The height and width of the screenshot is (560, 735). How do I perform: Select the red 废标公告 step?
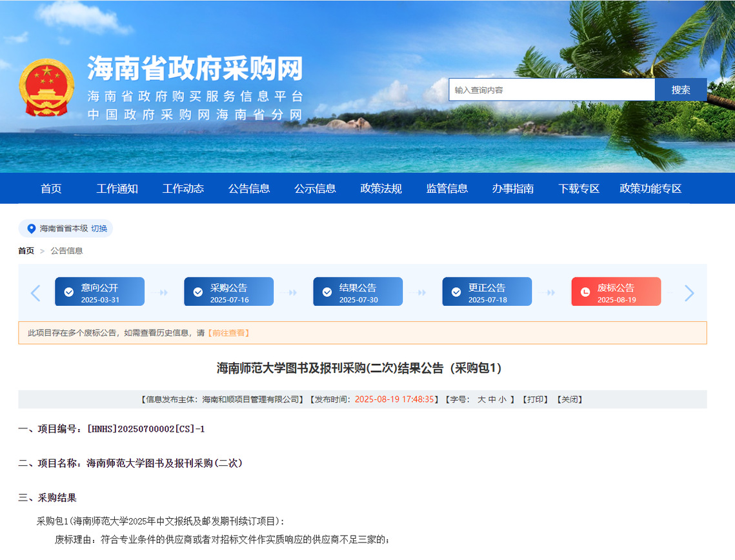click(616, 292)
